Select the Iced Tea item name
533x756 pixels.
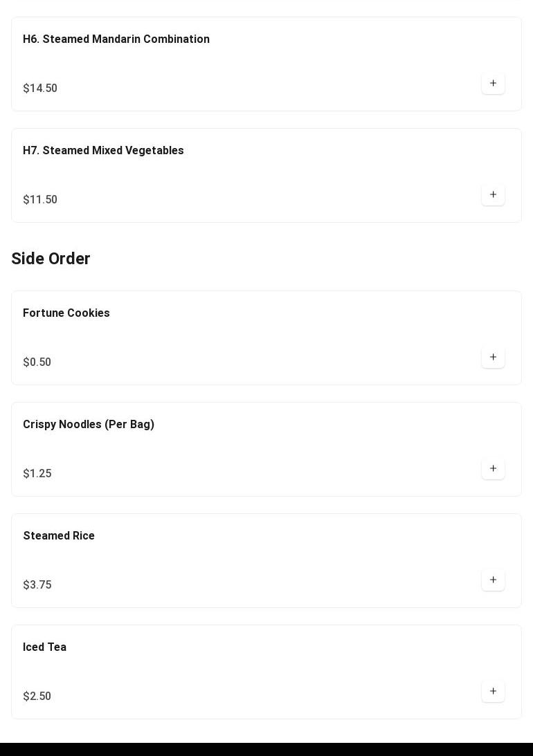click(x=44, y=647)
